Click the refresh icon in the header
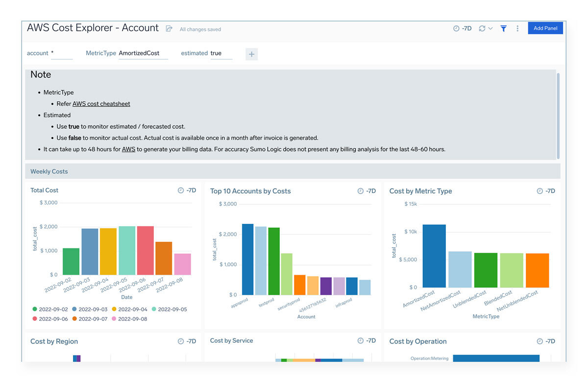588x383 pixels. tap(482, 29)
